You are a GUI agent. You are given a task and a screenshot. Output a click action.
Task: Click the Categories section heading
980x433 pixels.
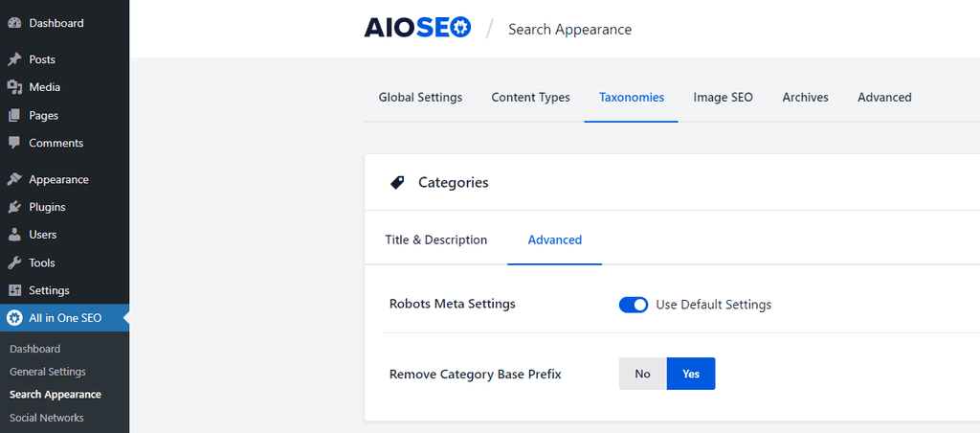pos(453,183)
